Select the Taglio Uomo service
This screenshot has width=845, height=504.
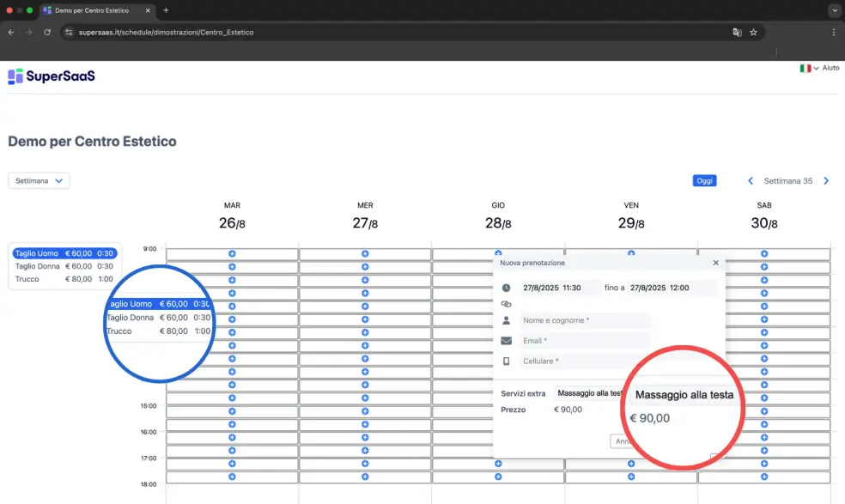pos(64,253)
